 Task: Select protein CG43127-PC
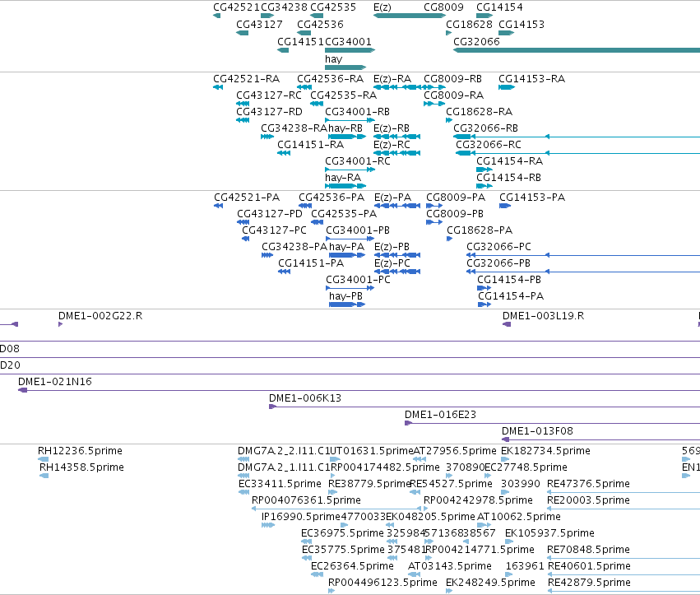274,230
